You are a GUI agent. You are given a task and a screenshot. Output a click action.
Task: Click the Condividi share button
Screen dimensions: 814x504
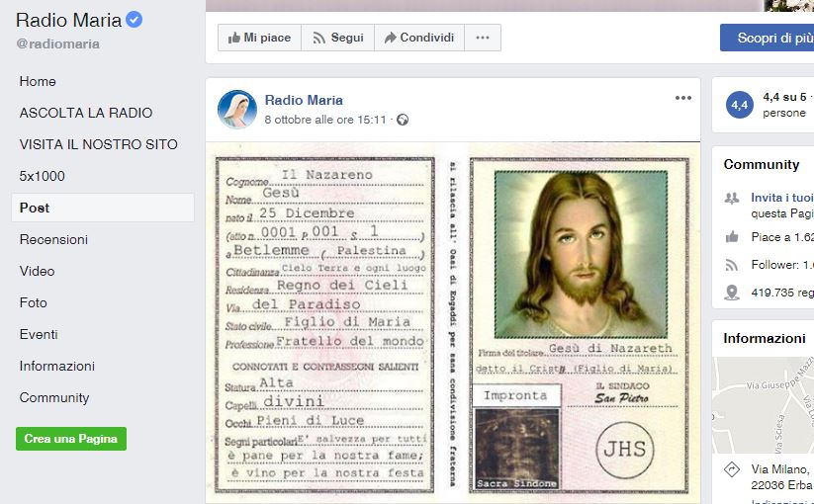[419, 38]
